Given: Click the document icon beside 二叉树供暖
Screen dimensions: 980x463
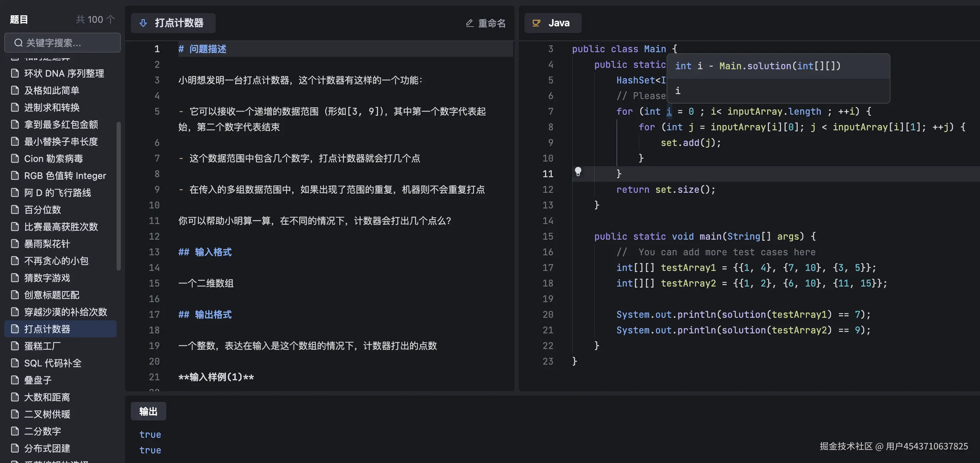Looking at the screenshot, I should pos(15,414).
